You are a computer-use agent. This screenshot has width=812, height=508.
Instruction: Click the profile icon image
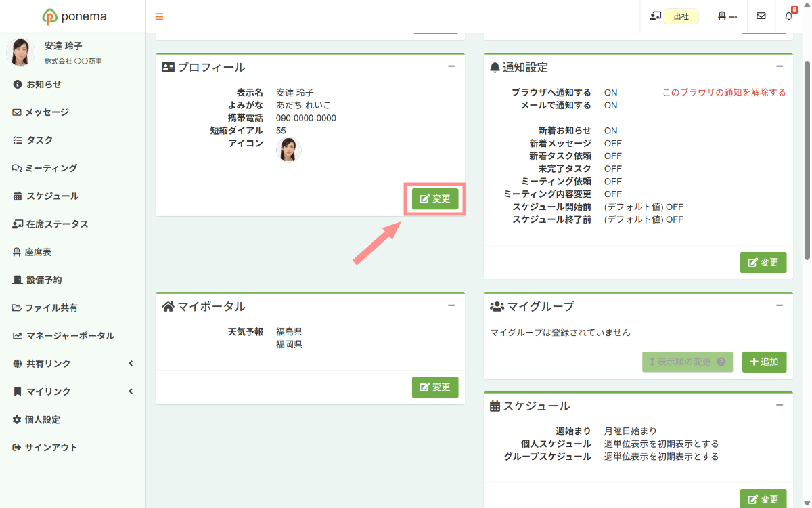[x=289, y=149]
